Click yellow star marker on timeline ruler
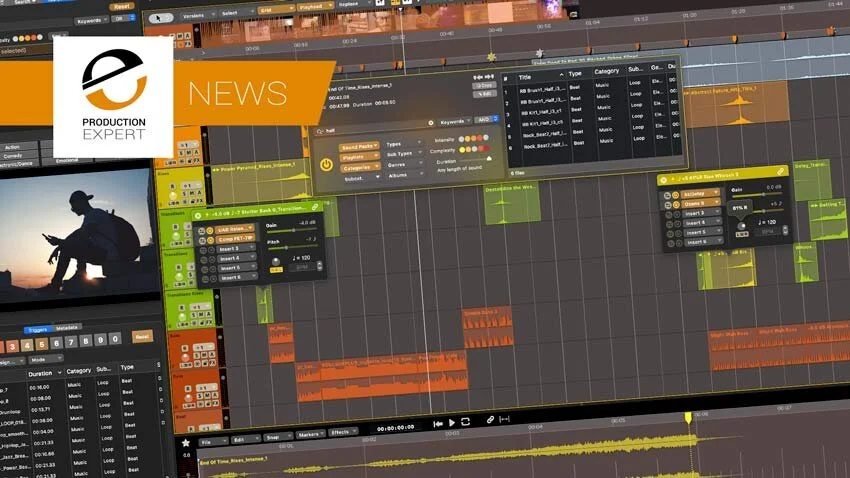Screen dimensions: 850x478 491,56
